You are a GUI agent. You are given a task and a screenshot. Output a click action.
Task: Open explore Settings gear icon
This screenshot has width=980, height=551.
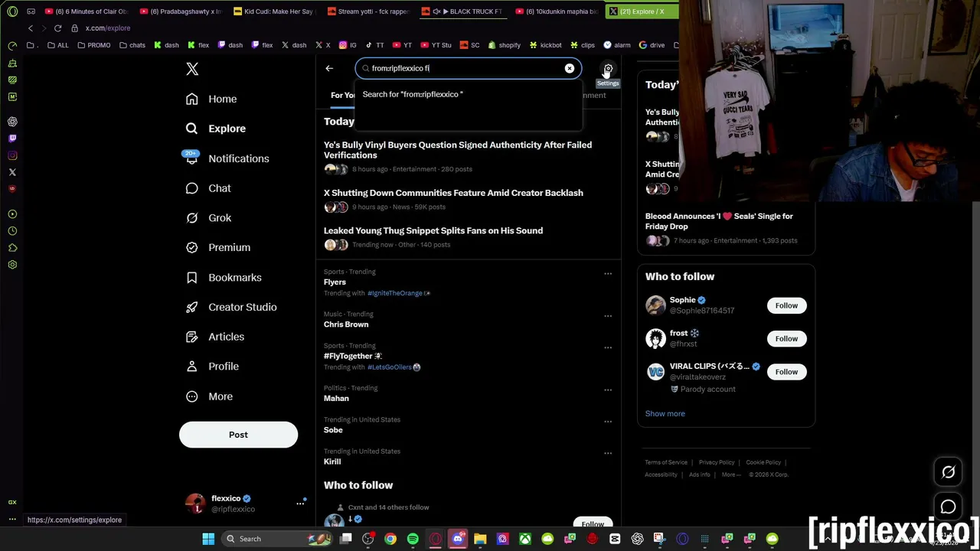pyautogui.click(x=608, y=69)
